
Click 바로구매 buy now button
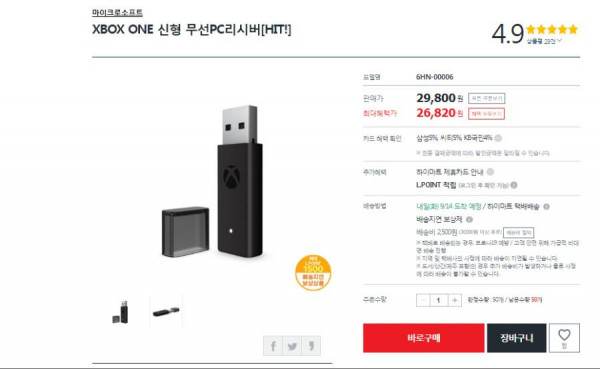(424, 338)
